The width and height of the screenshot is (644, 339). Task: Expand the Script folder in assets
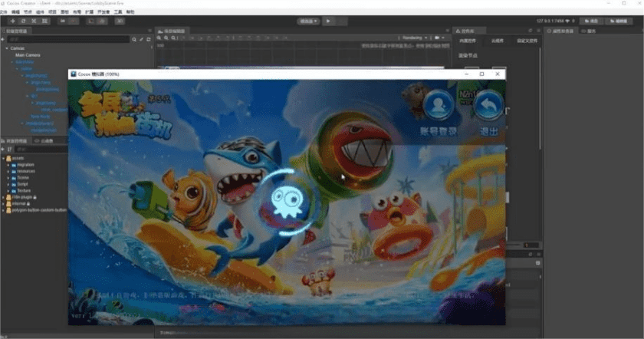(x=8, y=184)
